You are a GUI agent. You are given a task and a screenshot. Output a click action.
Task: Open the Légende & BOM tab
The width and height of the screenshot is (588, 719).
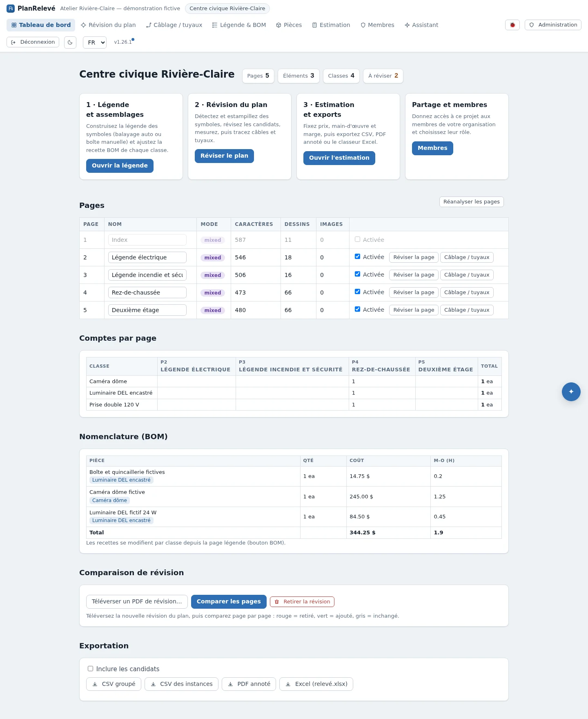pos(239,25)
